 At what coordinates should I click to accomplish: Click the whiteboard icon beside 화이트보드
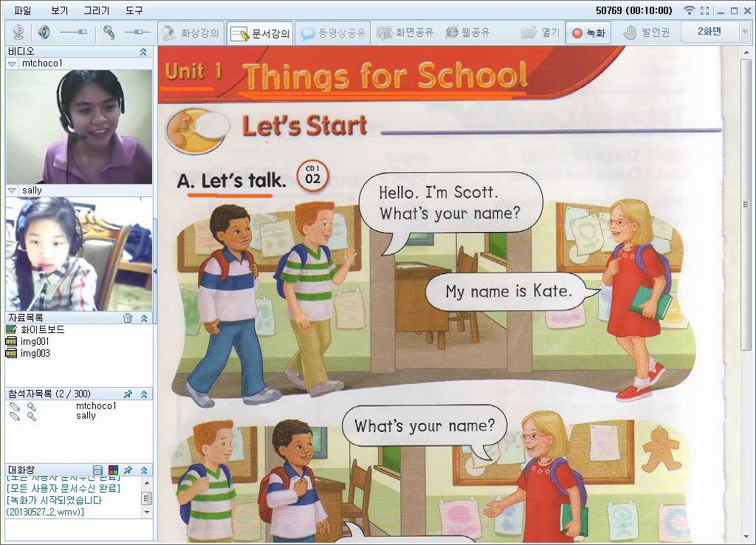pos(12,329)
